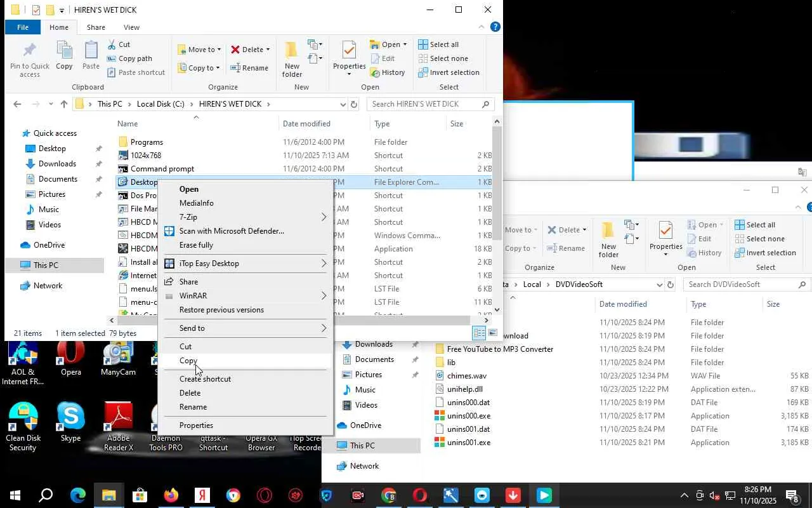
Task: Select chimes.wav in the DVDVideoSoft window
Action: pyautogui.click(x=466, y=376)
